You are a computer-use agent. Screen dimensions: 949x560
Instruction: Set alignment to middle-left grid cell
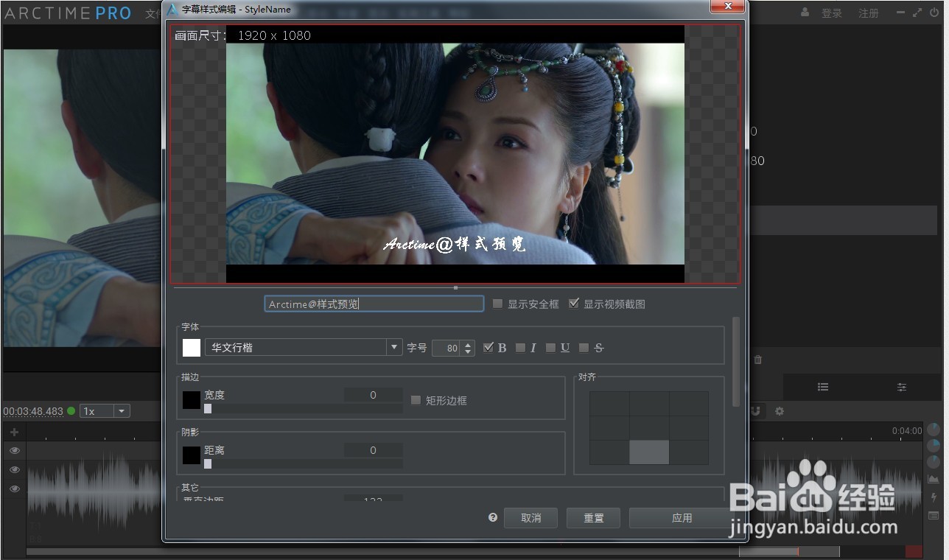pos(609,428)
